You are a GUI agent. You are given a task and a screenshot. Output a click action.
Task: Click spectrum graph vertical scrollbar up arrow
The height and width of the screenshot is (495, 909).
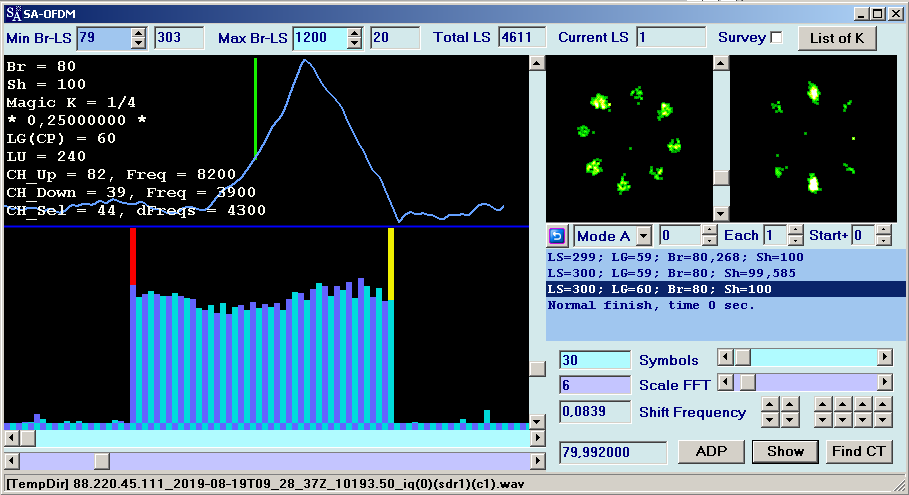click(537, 63)
